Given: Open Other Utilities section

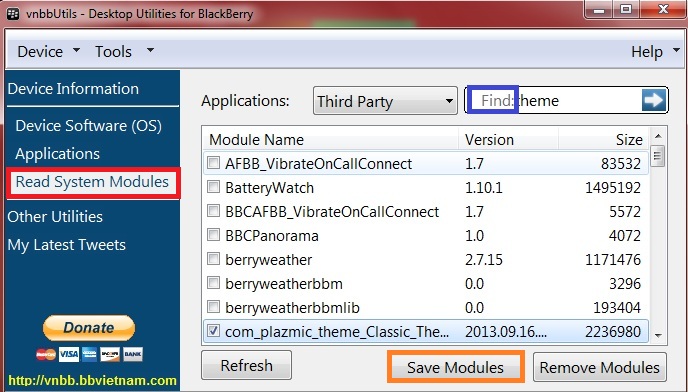Looking at the screenshot, I should point(55,216).
